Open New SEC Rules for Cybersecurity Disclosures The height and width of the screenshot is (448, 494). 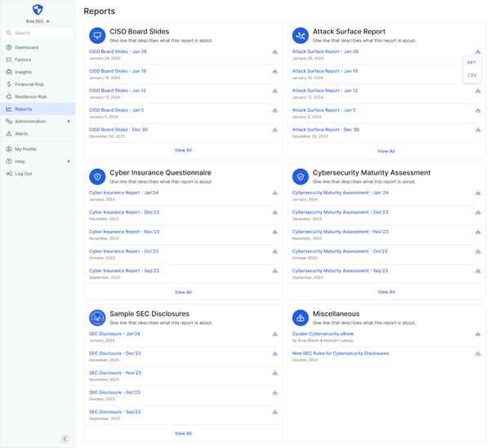(340, 353)
